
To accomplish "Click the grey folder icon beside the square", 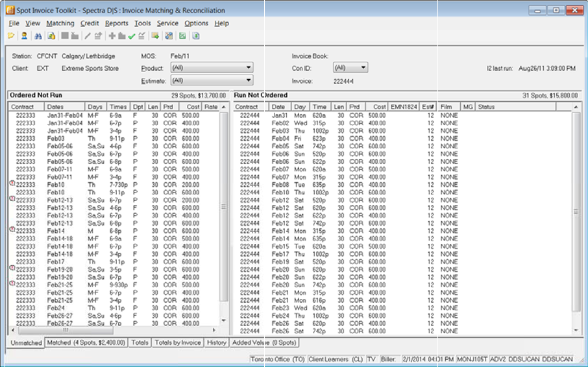I will (75, 36).
